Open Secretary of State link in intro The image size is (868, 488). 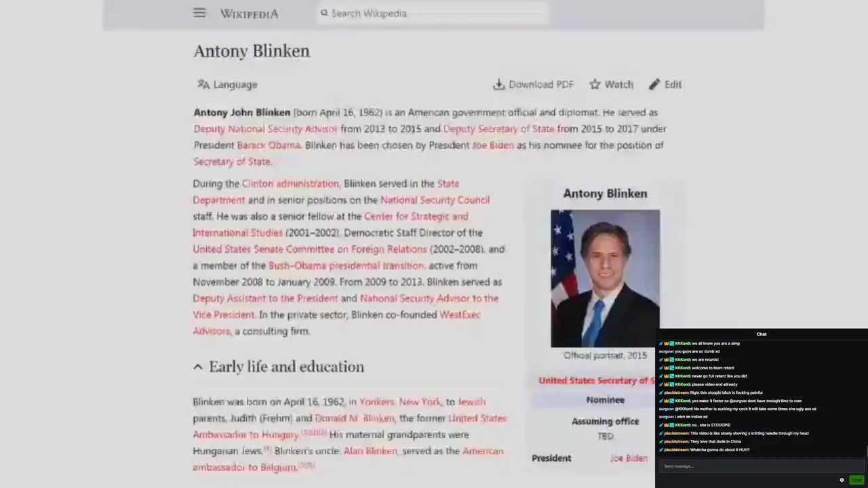point(232,161)
